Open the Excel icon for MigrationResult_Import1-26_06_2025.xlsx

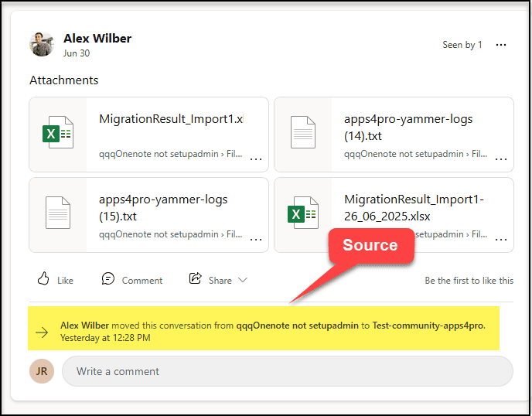coord(303,214)
